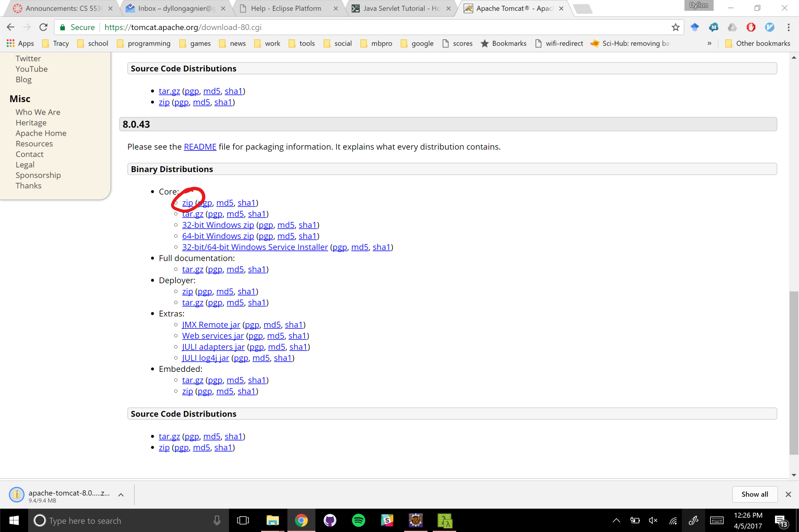The image size is (799, 532).
Task: Click the page vertical scrollbar thumb
Action: (x=794, y=372)
